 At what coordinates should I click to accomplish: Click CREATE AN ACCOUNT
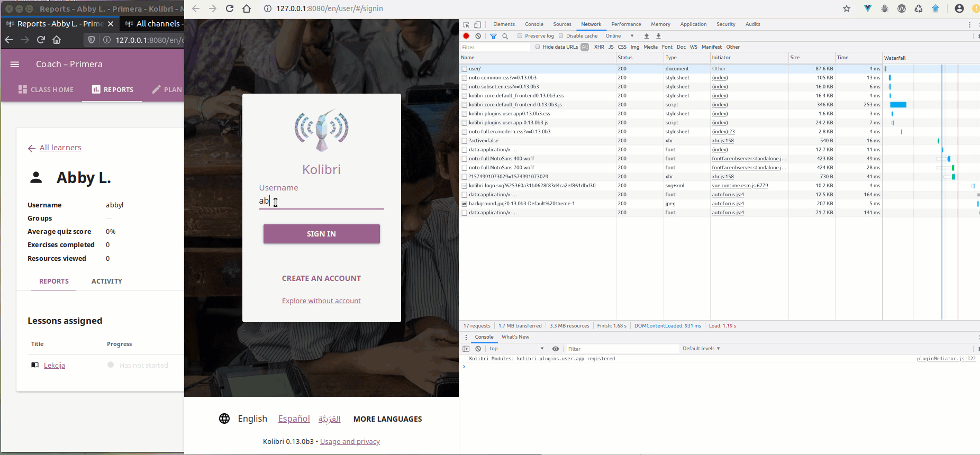click(x=322, y=278)
